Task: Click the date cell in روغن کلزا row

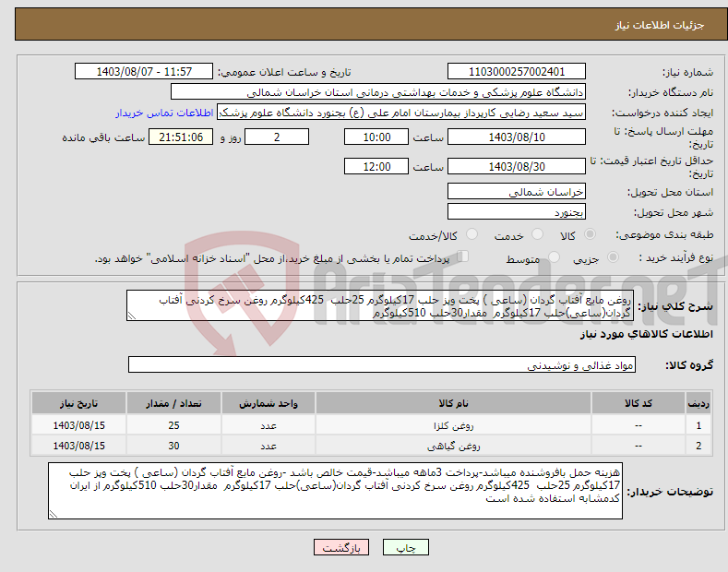Action: click(x=78, y=425)
